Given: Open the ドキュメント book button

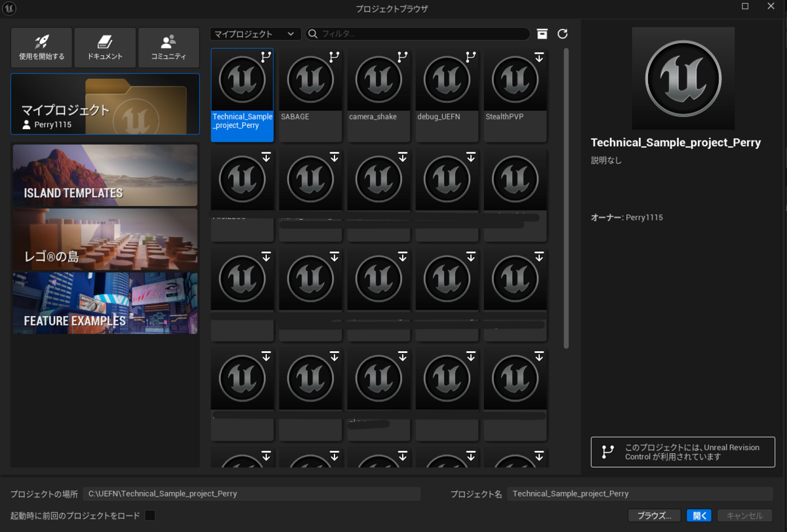Looking at the screenshot, I should tap(105, 47).
